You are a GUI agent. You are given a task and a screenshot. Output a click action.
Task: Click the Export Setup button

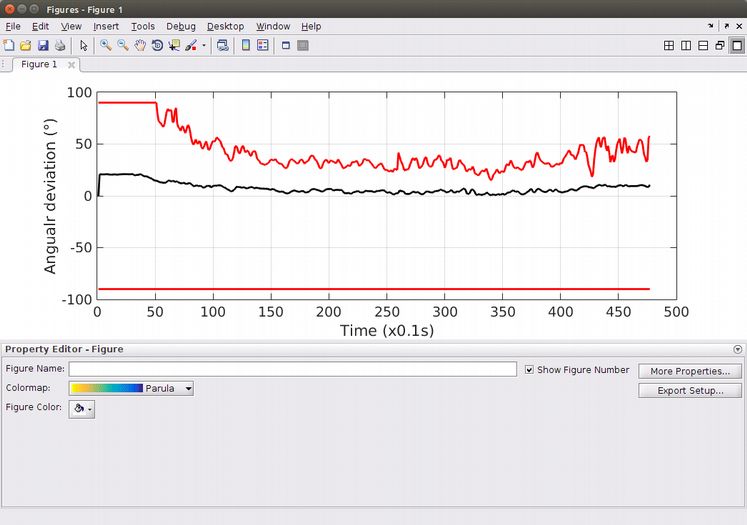(x=689, y=390)
